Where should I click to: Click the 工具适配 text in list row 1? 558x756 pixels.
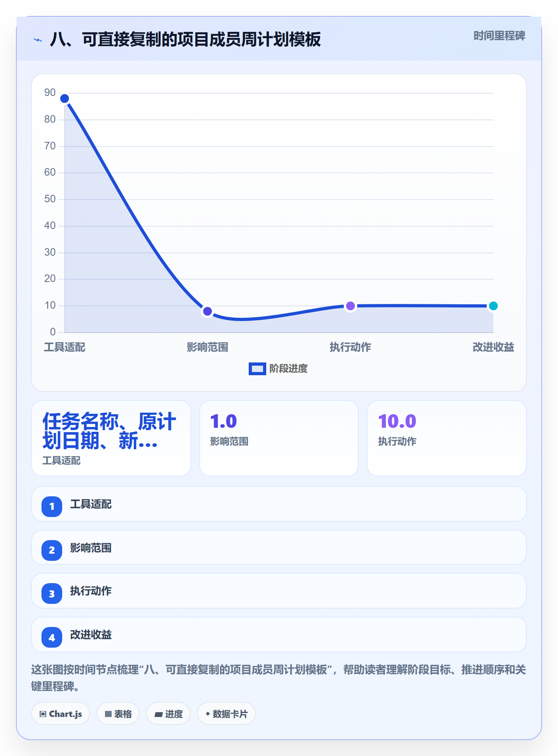[91, 504]
